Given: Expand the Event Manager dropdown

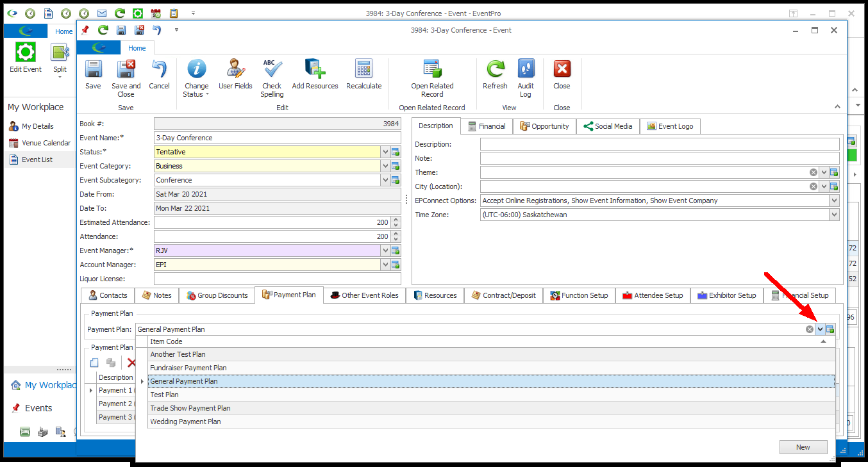Looking at the screenshot, I should tap(385, 250).
